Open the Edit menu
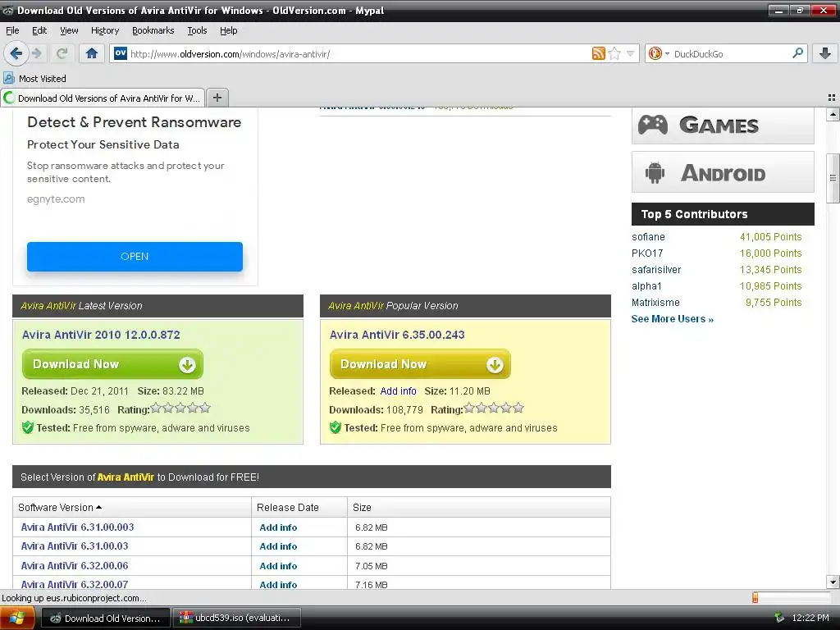The image size is (840, 630). pos(39,30)
